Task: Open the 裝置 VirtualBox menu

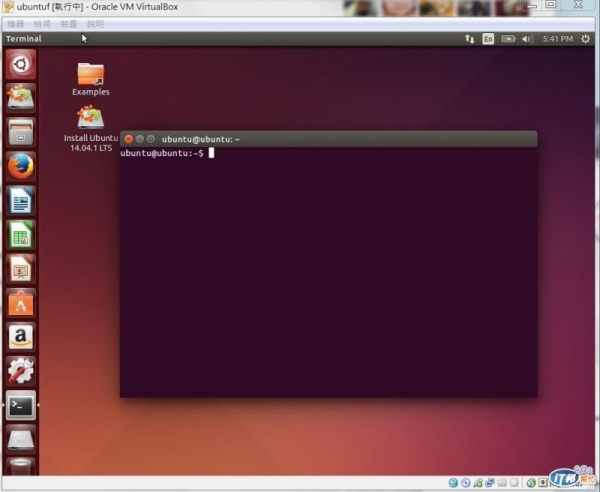Action: (x=69, y=24)
